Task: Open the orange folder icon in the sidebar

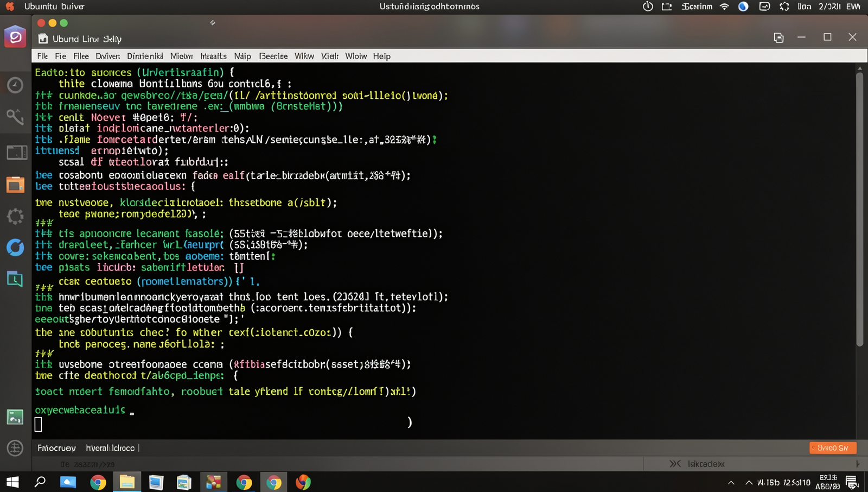Action: (x=15, y=185)
